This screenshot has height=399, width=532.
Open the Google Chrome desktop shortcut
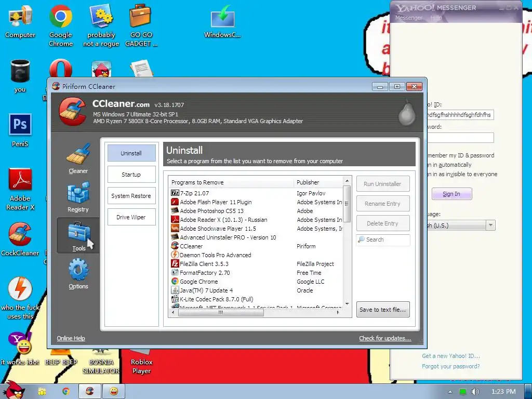(x=61, y=26)
